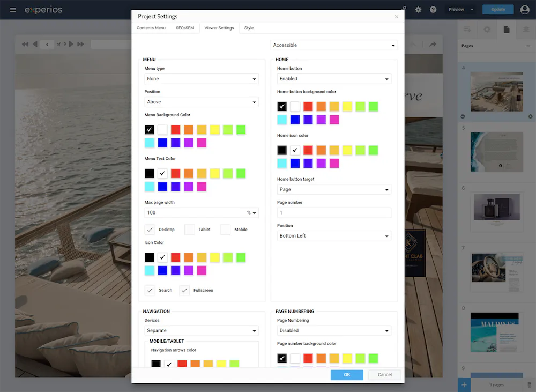Go to previous page in viewer toolbar
Image resolution: width=536 pixels, height=392 pixels.
pyautogui.click(x=35, y=44)
